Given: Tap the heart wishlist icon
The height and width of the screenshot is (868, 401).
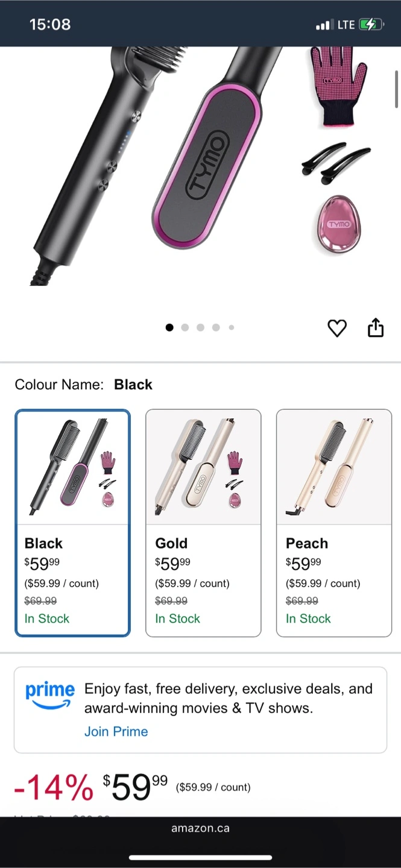Looking at the screenshot, I should click(x=337, y=328).
